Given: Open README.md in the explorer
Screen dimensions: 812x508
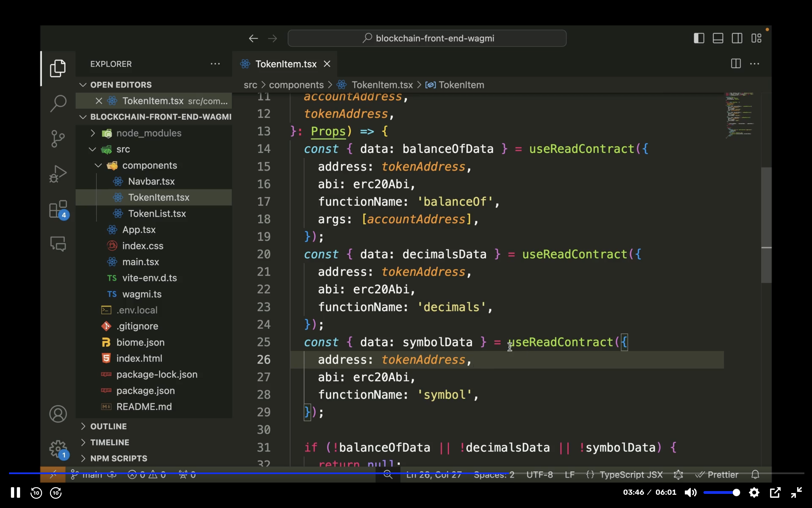Looking at the screenshot, I should pos(154,407).
